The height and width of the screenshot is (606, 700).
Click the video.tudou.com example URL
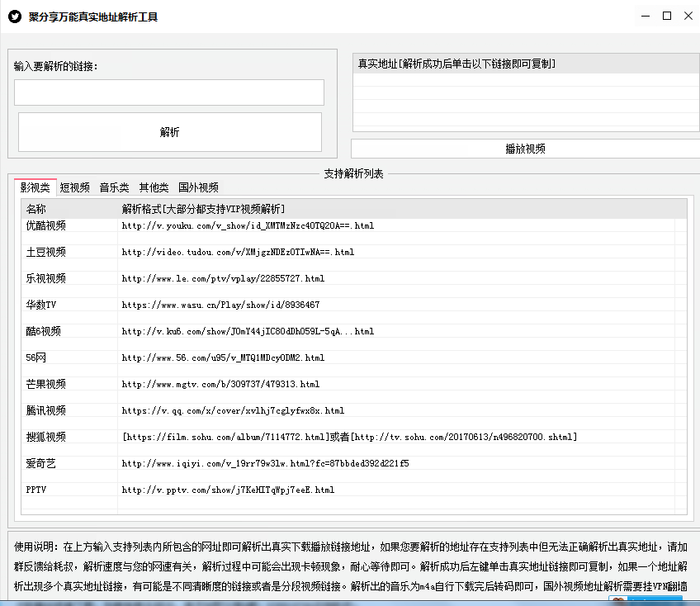point(238,252)
